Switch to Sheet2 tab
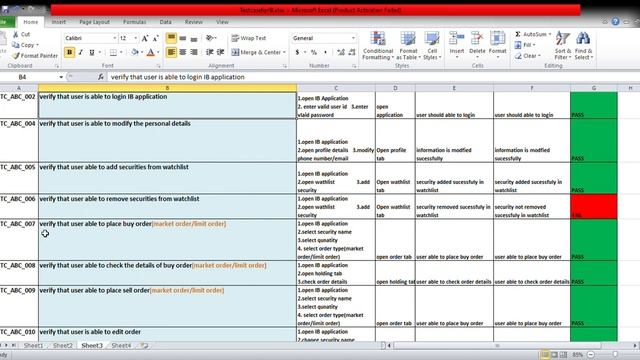The width and height of the screenshot is (640, 360). pyautogui.click(x=62, y=345)
